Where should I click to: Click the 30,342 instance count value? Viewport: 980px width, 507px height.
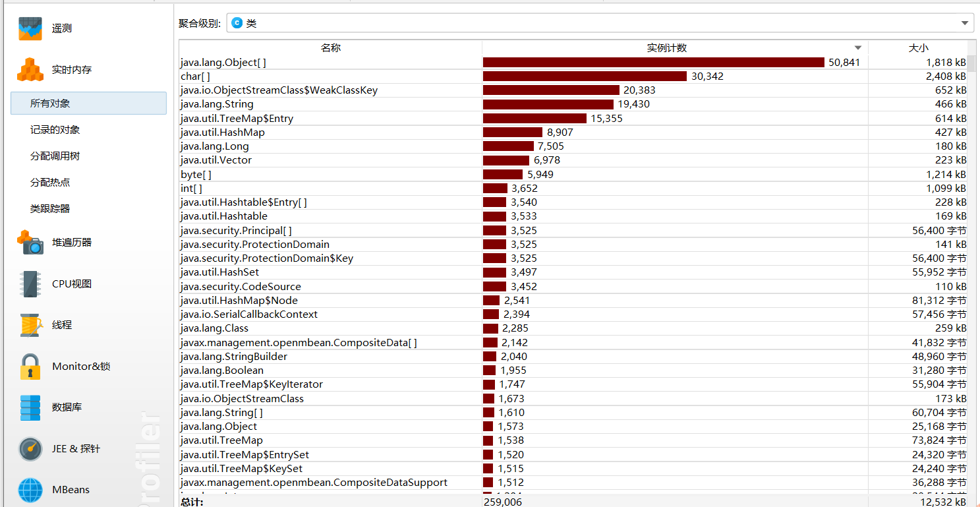tap(707, 76)
